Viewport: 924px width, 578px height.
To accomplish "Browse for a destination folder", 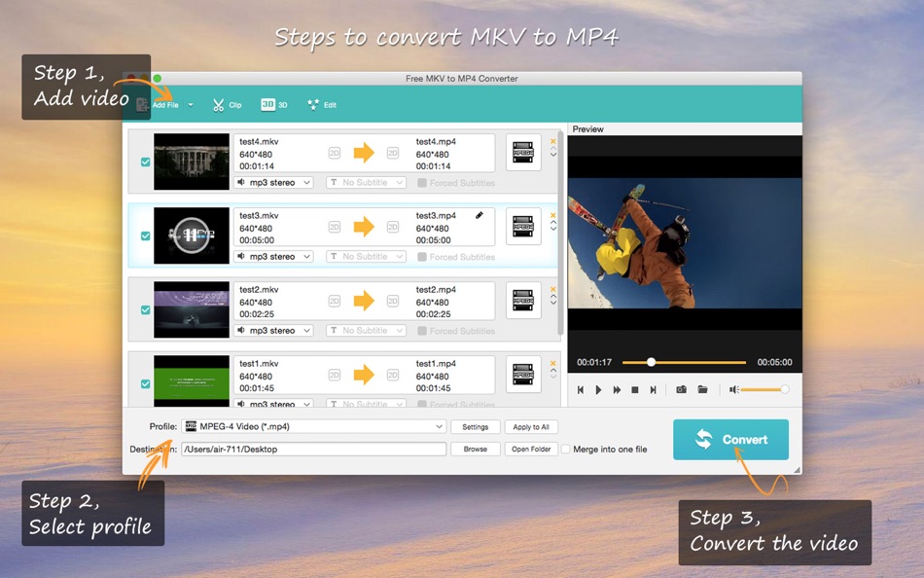I will tap(475, 449).
